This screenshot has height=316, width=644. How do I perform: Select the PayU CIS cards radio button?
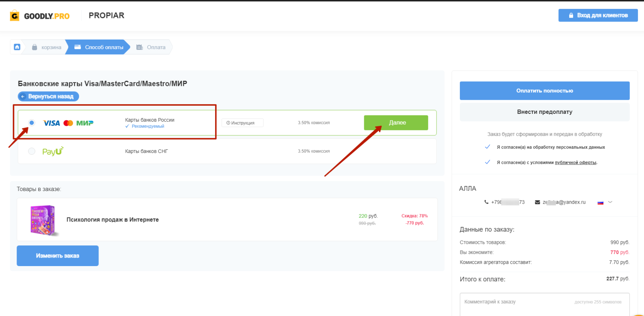tap(32, 151)
